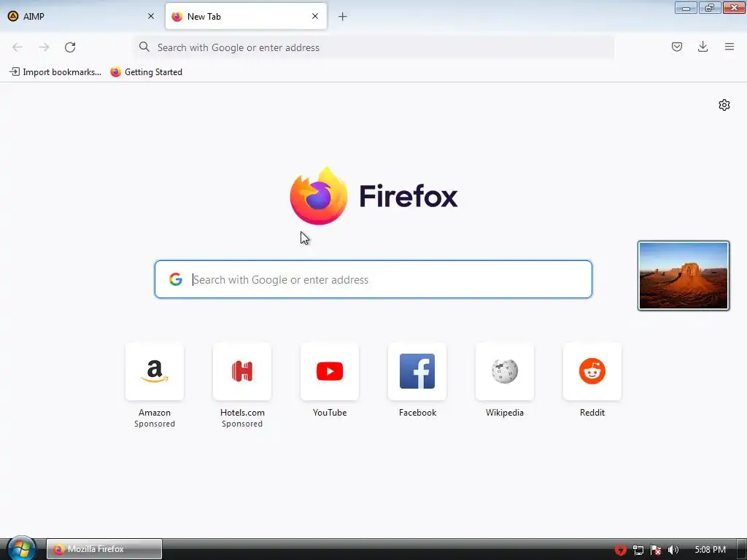Viewport: 747px width, 560px height.
Task: Open Getting Started bookmark
Action: [146, 72]
